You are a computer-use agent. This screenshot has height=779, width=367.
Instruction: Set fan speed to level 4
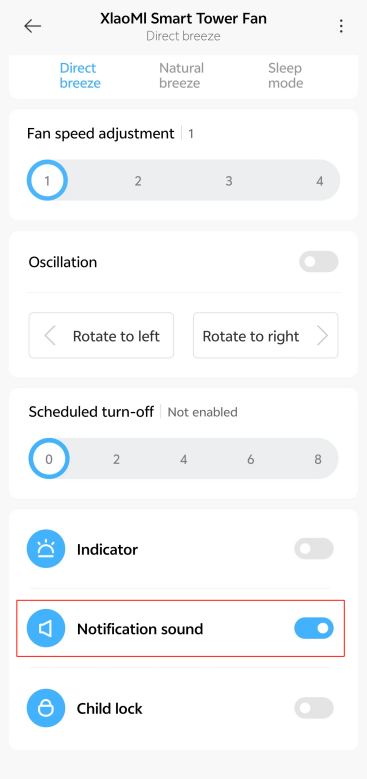[320, 181]
